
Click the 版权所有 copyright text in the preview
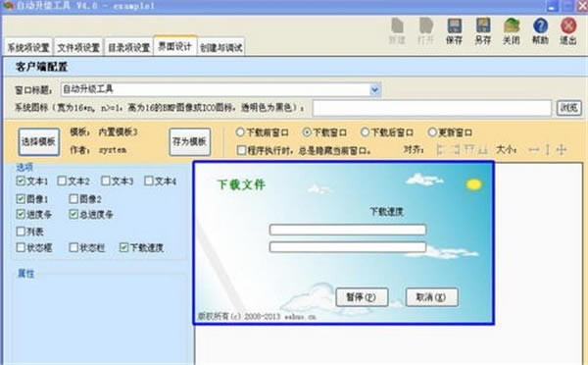pyautogui.click(x=257, y=317)
